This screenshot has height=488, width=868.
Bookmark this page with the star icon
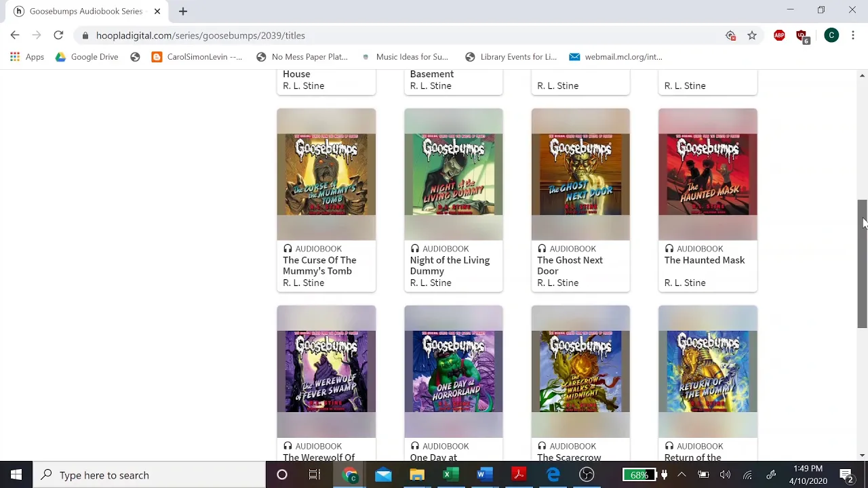[x=752, y=35]
